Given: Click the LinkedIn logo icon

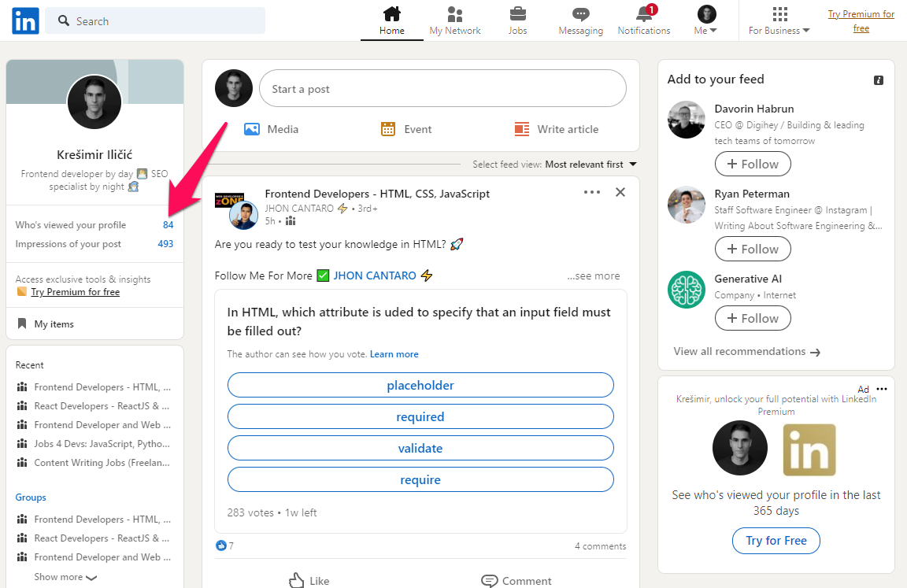Looking at the screenshot, I should [25, 21].
